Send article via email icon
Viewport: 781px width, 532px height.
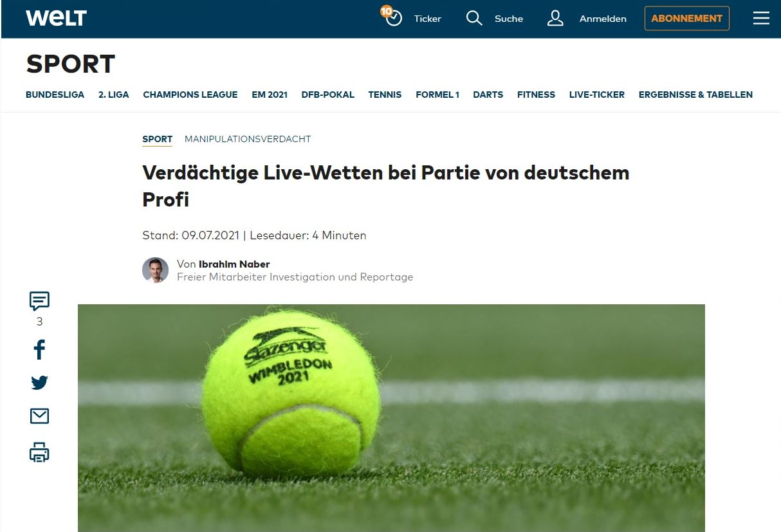tap(39, 417)
